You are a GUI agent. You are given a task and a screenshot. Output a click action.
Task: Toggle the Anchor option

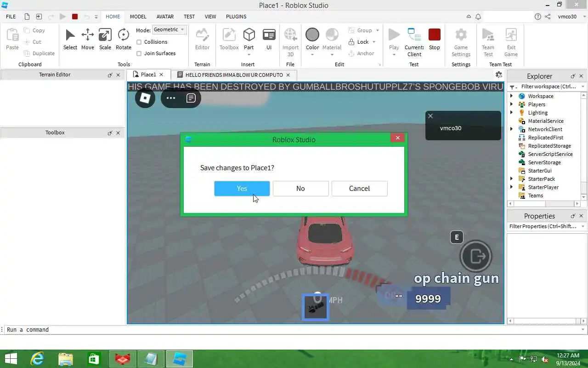click(361, 53)
